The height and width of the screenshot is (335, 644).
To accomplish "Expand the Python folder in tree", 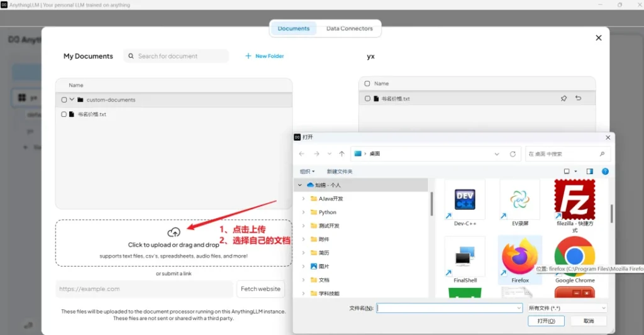I will click(x=304, y=212).
